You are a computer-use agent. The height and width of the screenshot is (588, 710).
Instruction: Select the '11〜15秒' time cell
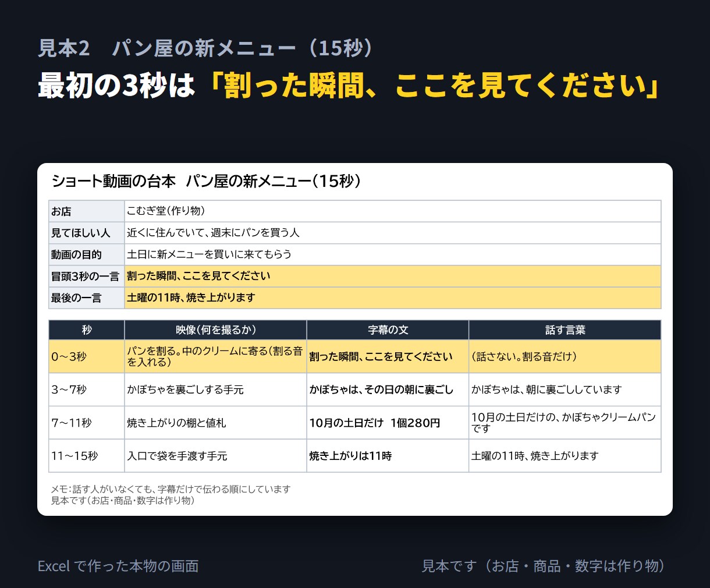coord(87,456)
